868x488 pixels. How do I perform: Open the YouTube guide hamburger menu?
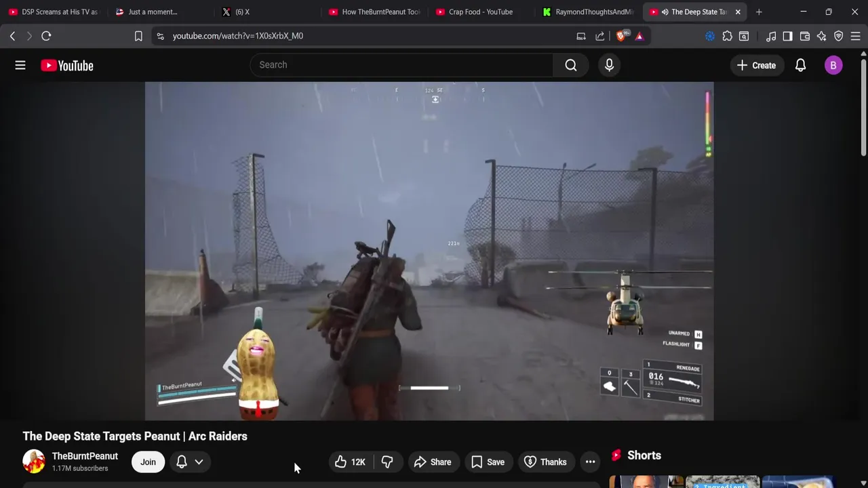pos(20,65)
